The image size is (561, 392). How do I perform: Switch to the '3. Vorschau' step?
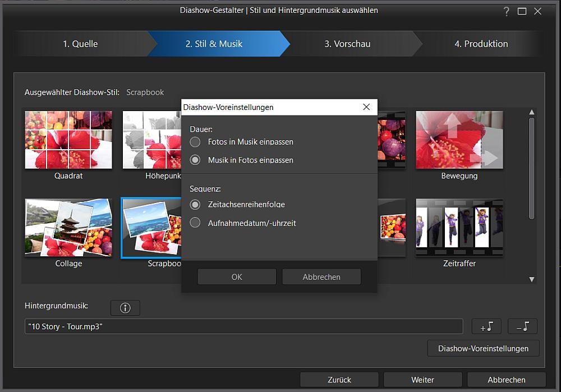pos(347,44)
